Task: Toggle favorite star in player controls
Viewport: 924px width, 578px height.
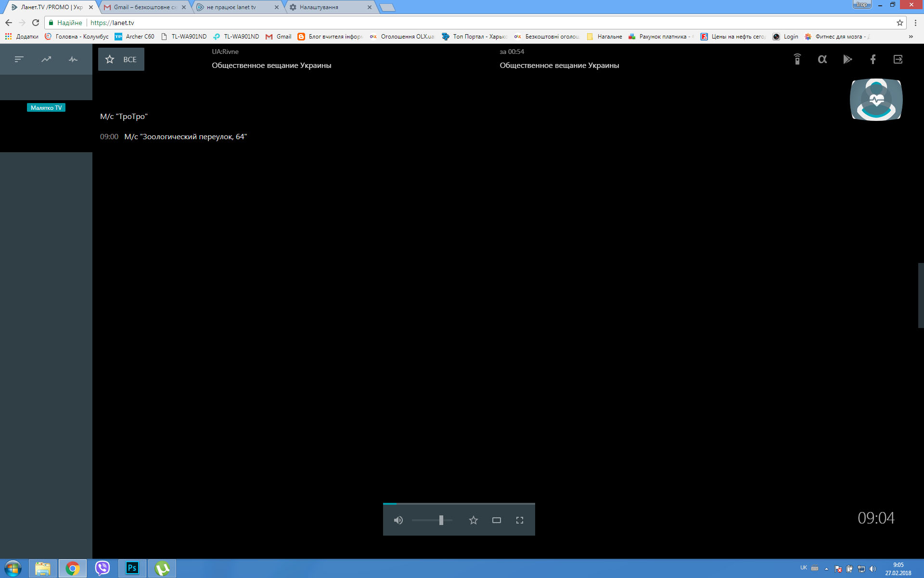Action: click(x=473, y=520)
